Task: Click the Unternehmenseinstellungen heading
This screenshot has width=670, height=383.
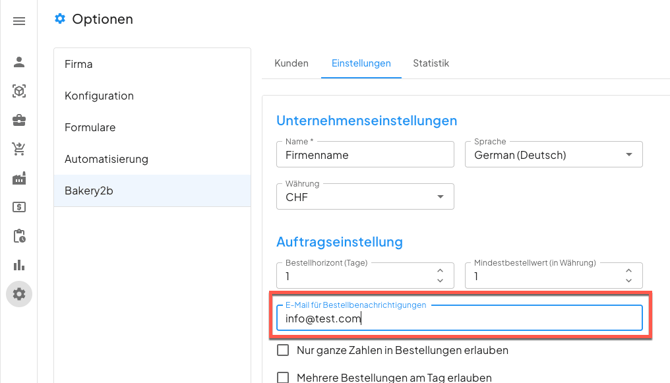Action: pos(367,121)
